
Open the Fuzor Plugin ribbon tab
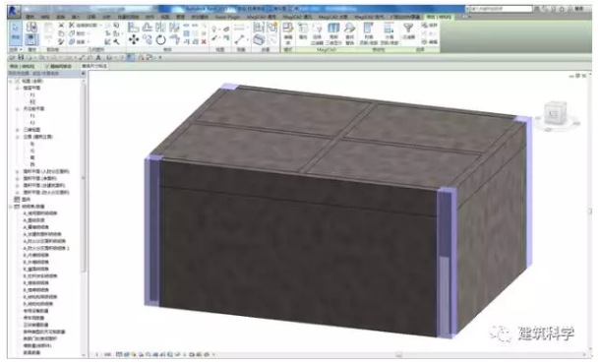click(227, 18)
